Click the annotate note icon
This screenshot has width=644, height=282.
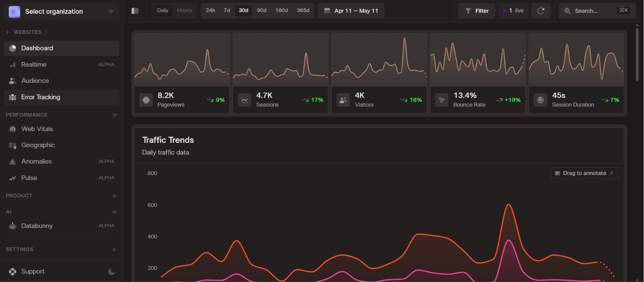click(x=557, y=173)
